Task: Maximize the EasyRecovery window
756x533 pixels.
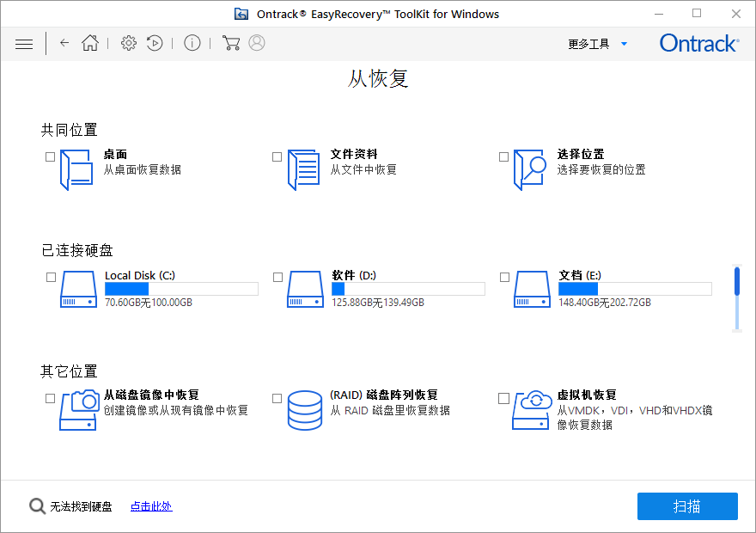Action: click(697, 14)
